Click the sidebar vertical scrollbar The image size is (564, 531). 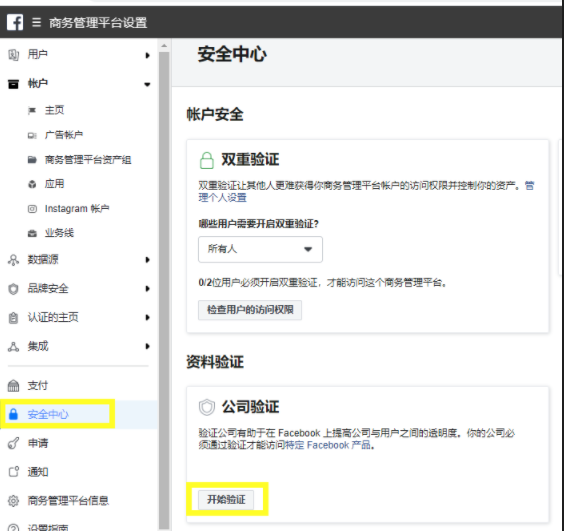(x=164, y=291)
